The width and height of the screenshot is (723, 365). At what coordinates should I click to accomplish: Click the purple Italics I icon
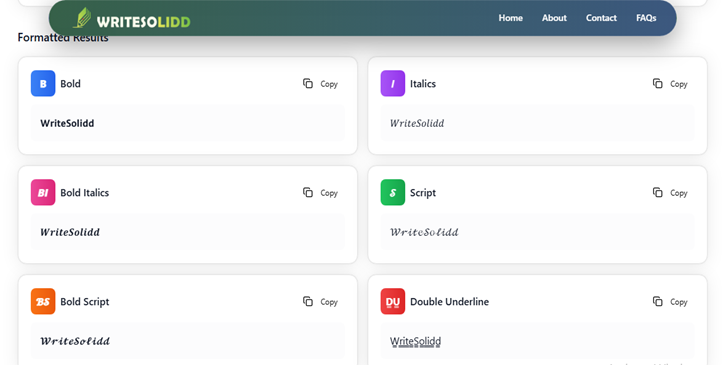pyautogui.click(x=393, y=83)
